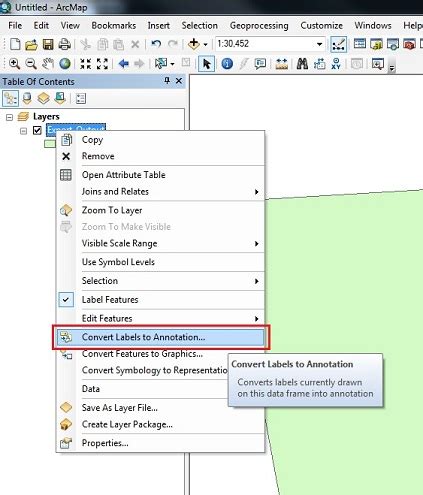Open the Insert menu
Screen dimensions: 423x495
click(159, 25)
